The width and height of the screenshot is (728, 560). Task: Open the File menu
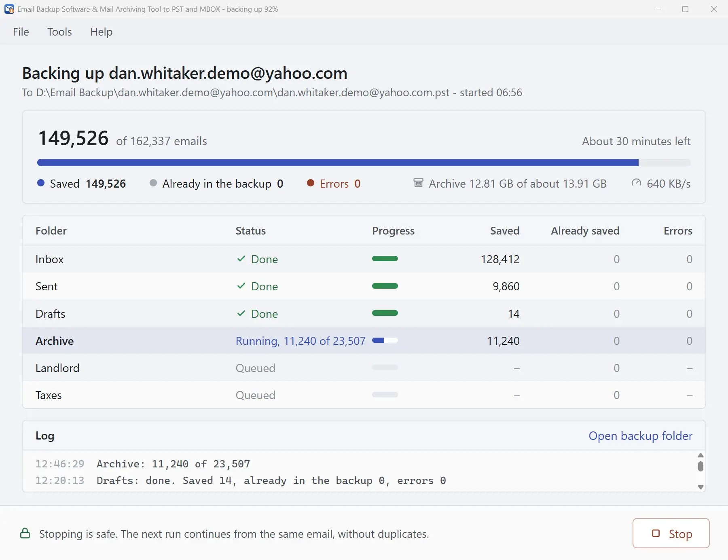21,32
